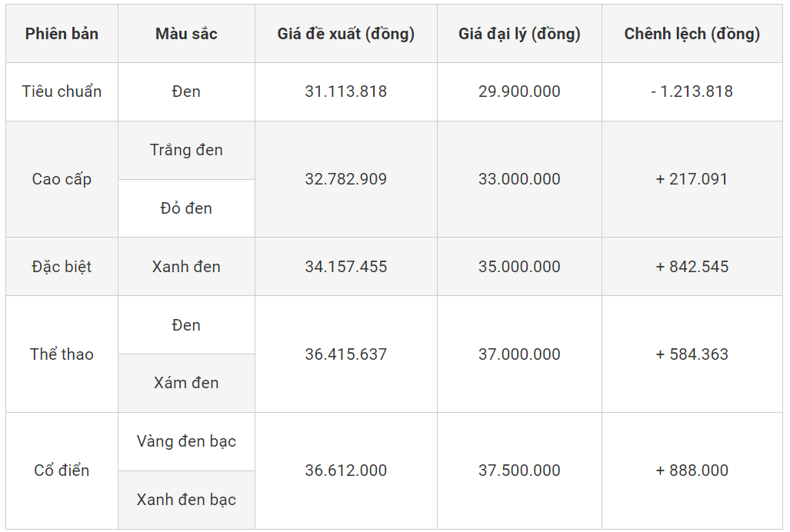The width and height of the screenshot is (790, 532).
Task: Click the 'Đặc biệt' version cell
Action: coord(62,267)
